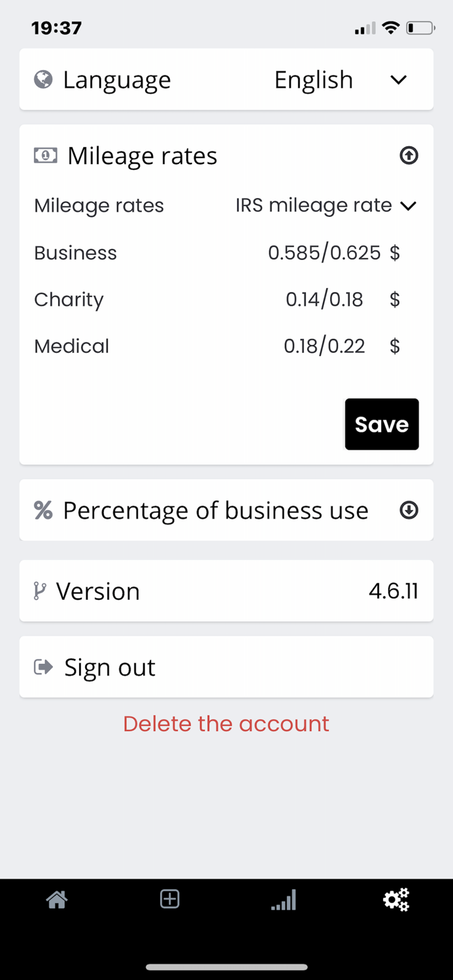Tap the Medical rate value field
The width and height of the screenshot is (453, 980).
click(x=325, y=346)
